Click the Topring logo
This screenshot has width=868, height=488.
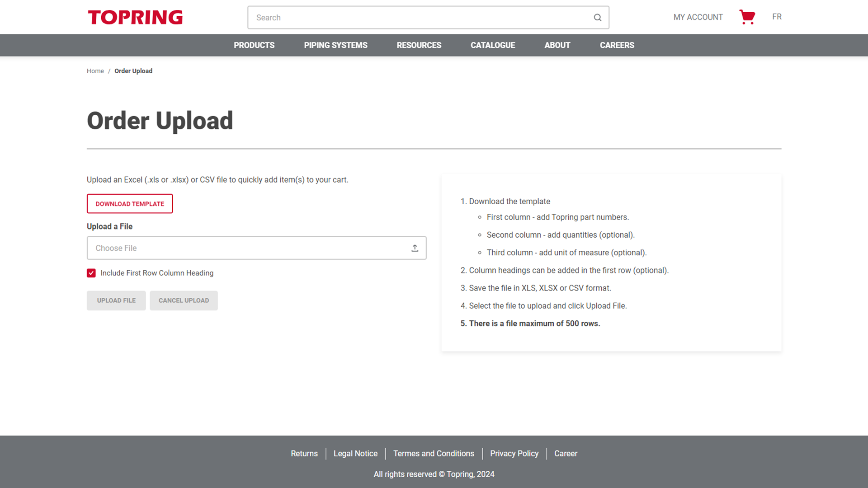[x=135, y=17]
